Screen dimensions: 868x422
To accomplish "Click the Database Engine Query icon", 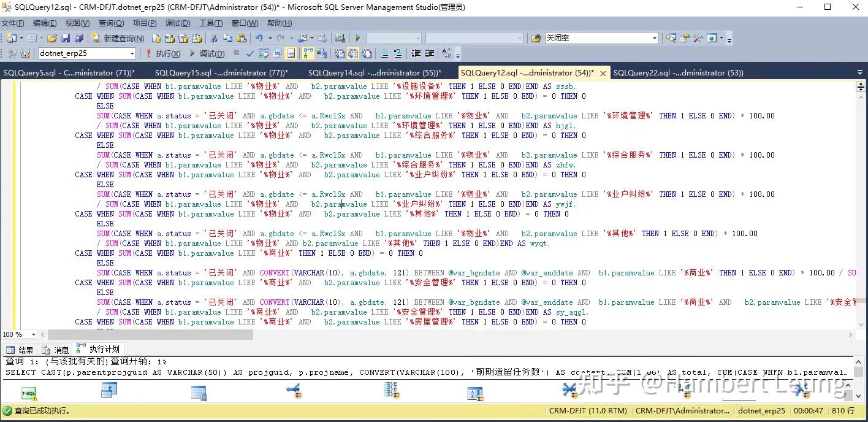I will click(156, 38).
